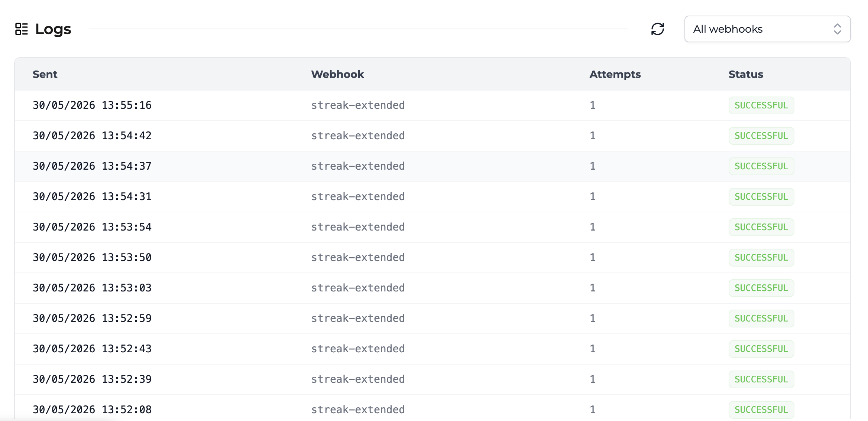Click SUCCESSFUL badge in 13:54:31 row
The width and height of the screenshot is (868, 421).
pos(761,197)
